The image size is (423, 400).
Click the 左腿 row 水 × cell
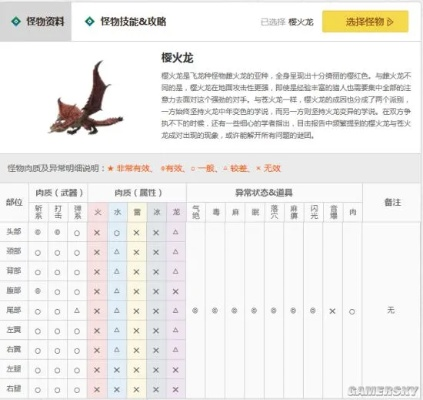(117, 370)
